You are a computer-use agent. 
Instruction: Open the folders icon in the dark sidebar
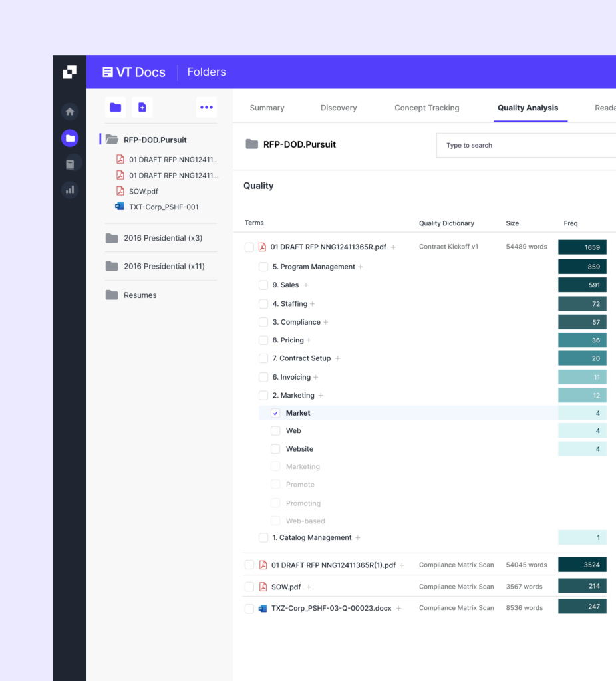70,138
